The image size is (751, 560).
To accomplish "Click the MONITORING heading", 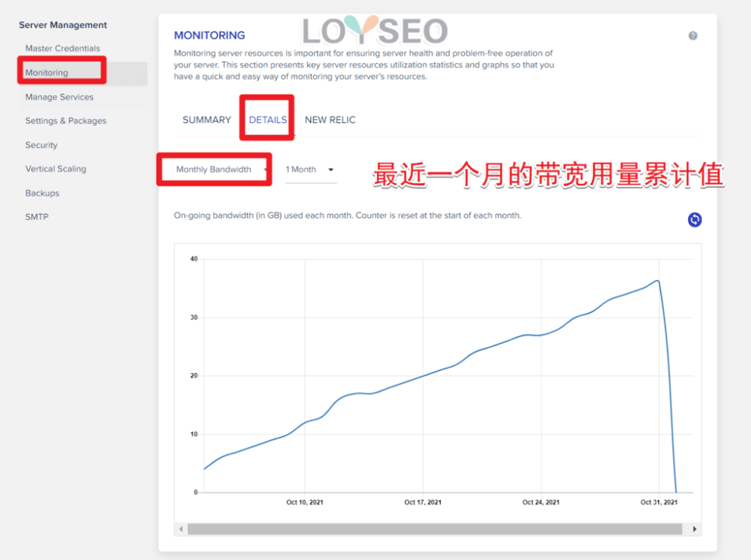I will 210,35.
